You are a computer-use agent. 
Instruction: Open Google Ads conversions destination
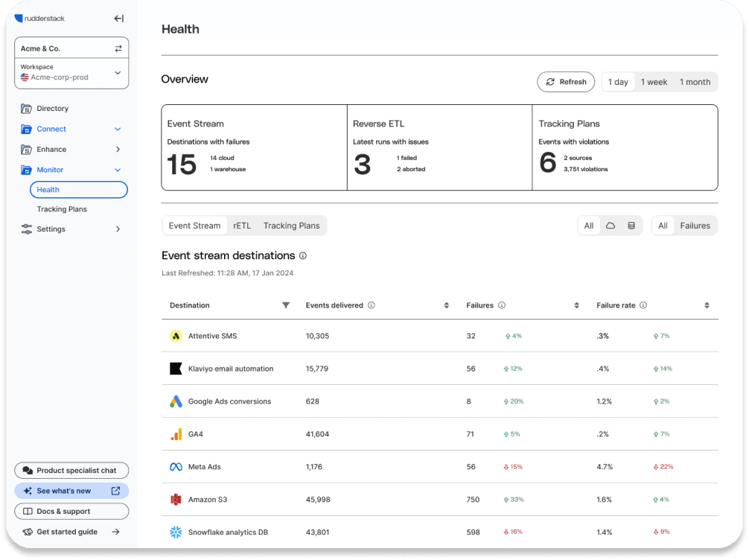click(229, 402)
